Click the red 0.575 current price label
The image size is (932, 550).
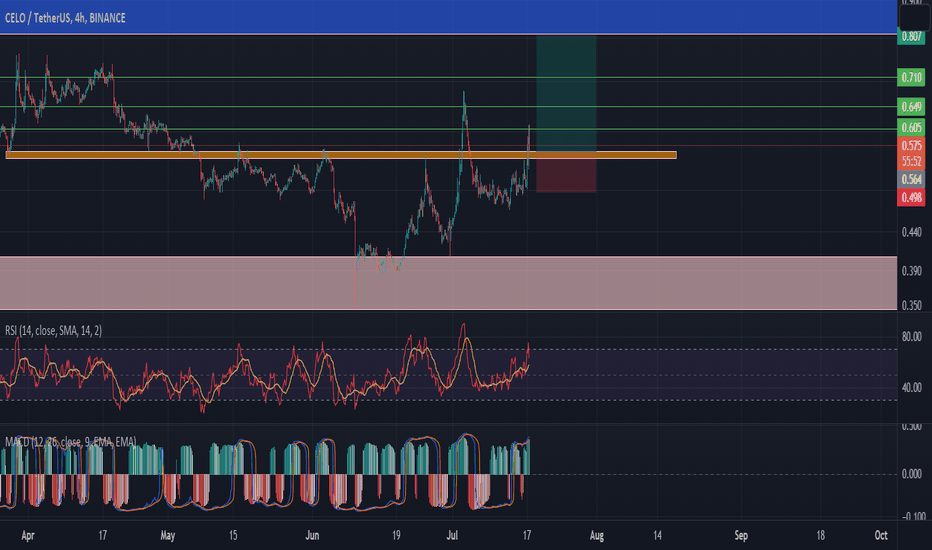[x=911, y=145]
